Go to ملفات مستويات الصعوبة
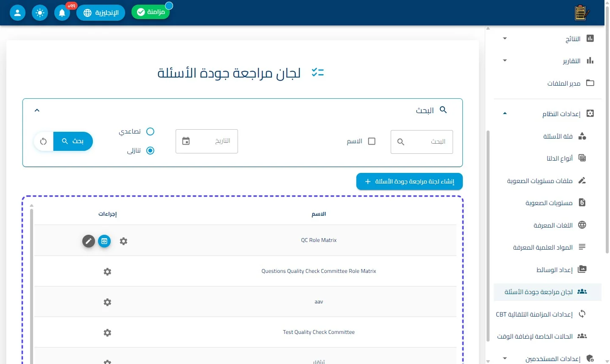610x364 pixels. click(548, 181)
